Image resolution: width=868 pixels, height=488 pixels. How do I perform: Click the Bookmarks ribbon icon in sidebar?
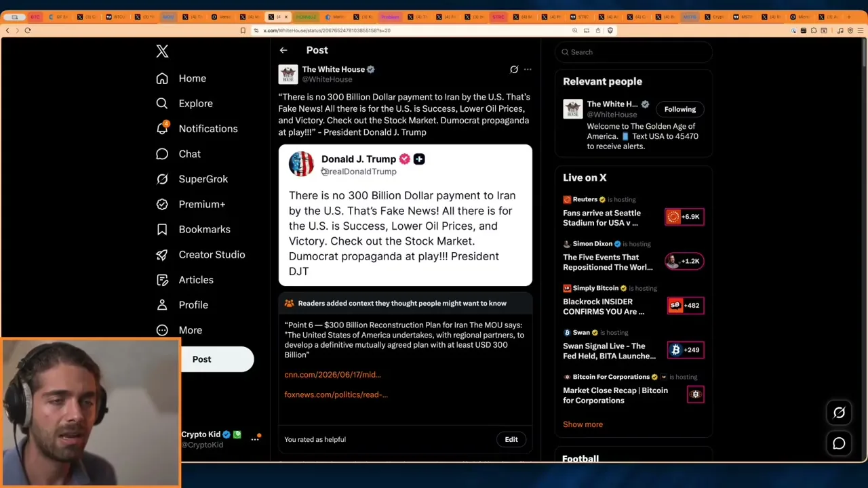point(162,229)
